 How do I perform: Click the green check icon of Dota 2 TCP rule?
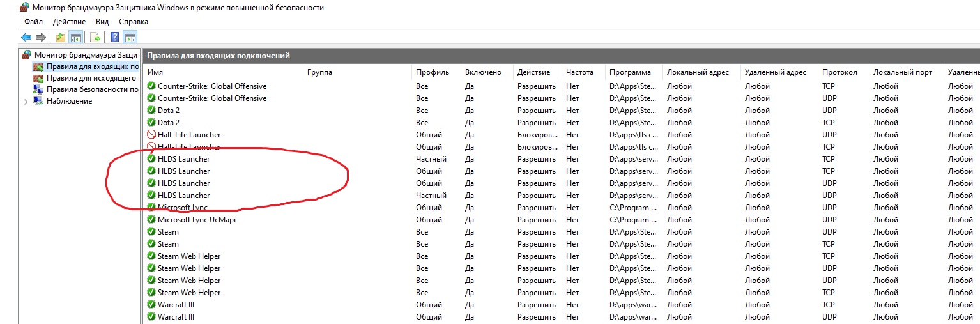(x=151, y=123)
